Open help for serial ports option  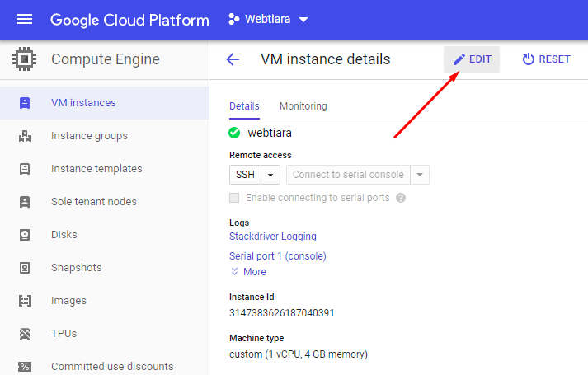401,198
